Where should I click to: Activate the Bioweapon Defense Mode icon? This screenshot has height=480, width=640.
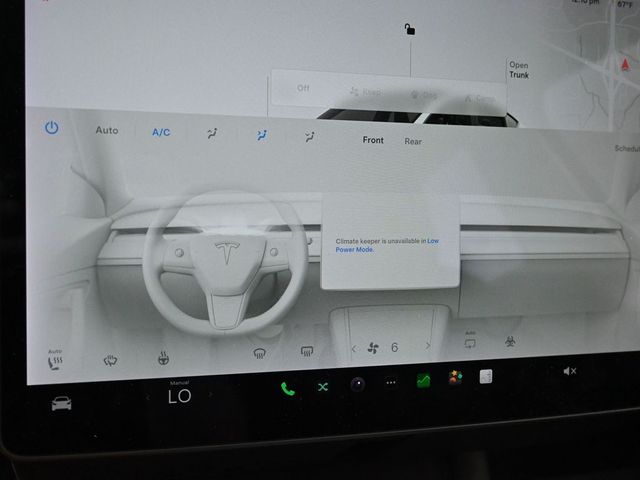[510, 341]
